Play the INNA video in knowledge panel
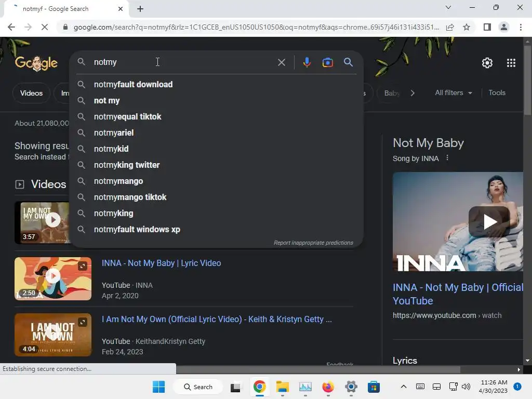Screen dimensions: 532x399 pyautogui.click(x=488, y=221)
